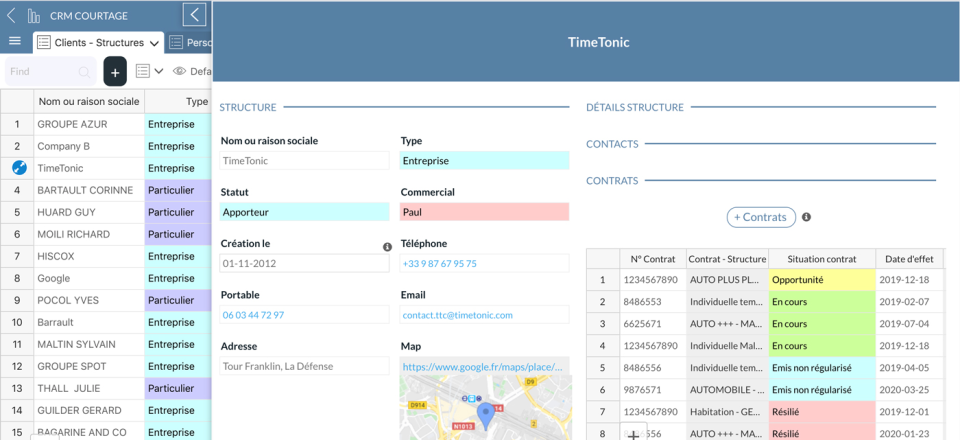Click the info icon beside + Contrats
960x440 pixels.
tap(806, 217)
